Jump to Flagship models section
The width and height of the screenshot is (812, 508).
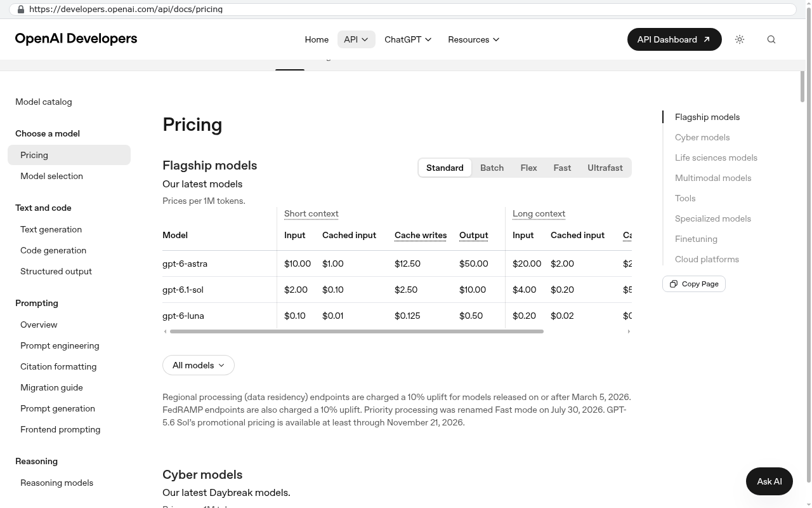pyautogui.click(x=707, y=117)
